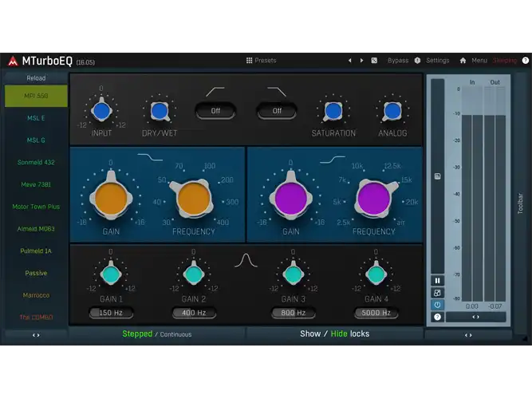Open meter help question mark icon
This screenshot has height=399, width=532.
(x=437, y=317)
